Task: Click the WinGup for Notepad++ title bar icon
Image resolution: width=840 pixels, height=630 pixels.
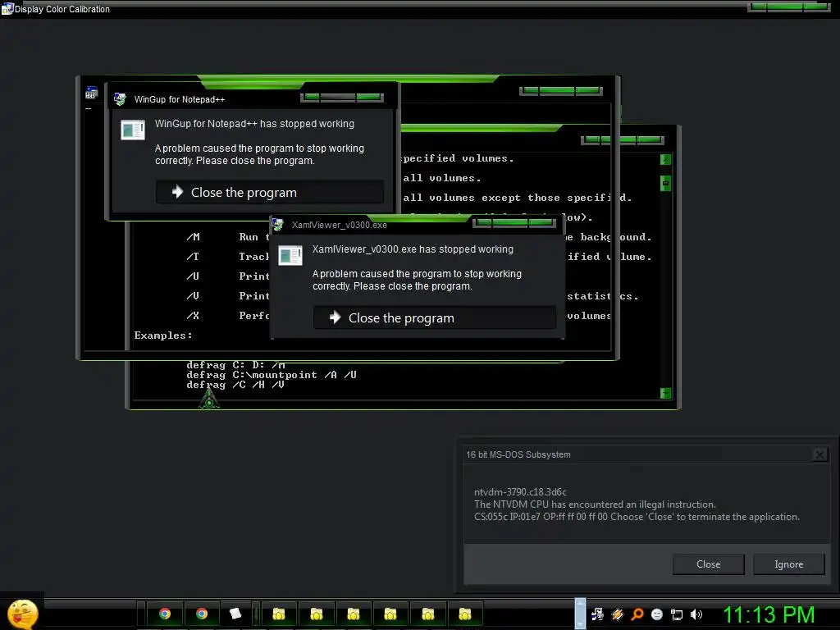Action: coord(120,99)
